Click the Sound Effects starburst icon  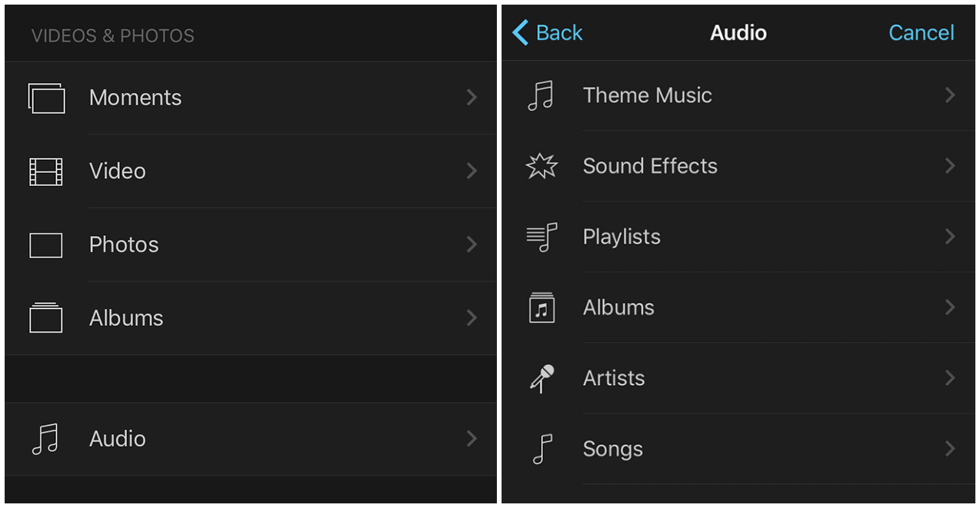click(x=542, y=166)
